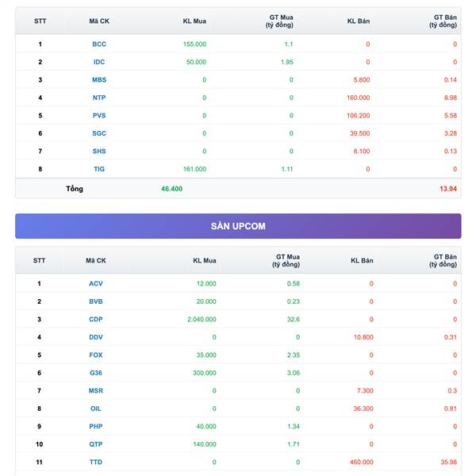
Task: Open the ACV ticker link
Action: (x=96, y=283)
